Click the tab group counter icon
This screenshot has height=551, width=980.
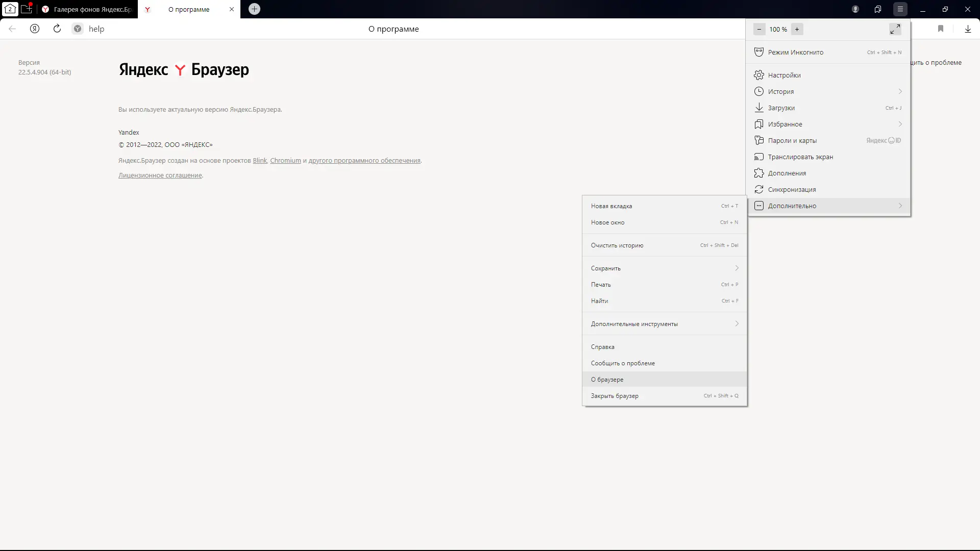click(x=10, y=9)
